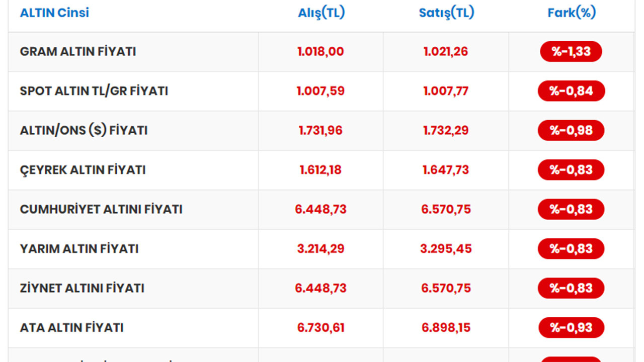
Task: Click çeyrek altın satış price 1.647,73
Action: coord(446,170)
